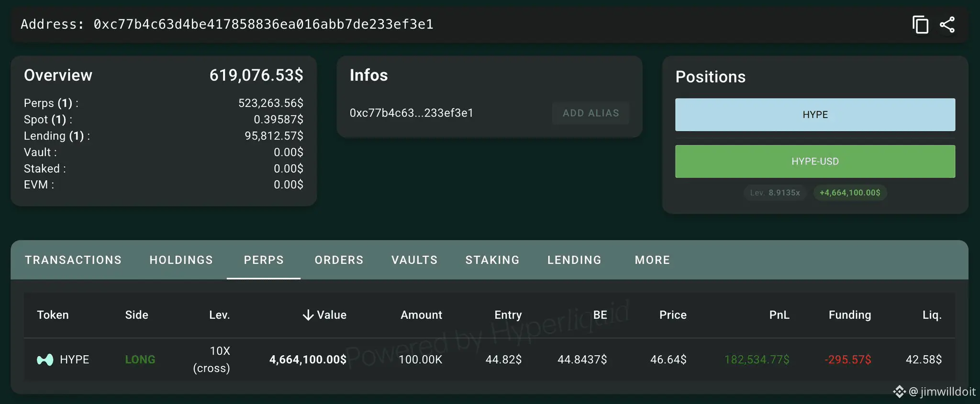Click the total overview value 619,076.53$

pyautogui.click(x=256, y=76)
